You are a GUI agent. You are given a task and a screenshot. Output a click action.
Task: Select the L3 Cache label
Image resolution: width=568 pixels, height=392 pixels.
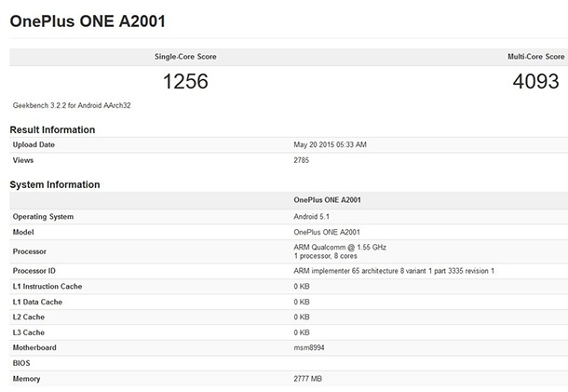click(29, 332)
